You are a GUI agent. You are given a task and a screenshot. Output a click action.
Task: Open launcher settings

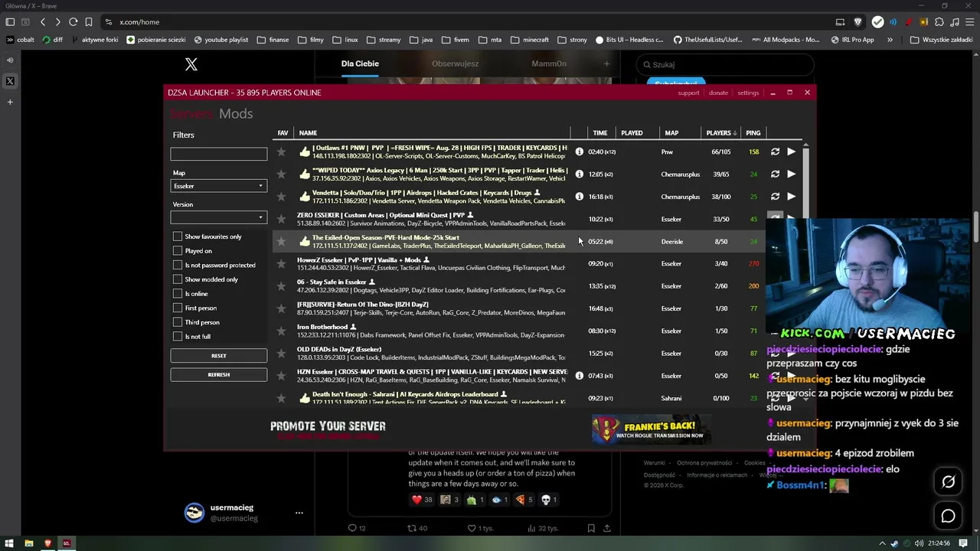[748, 93]
